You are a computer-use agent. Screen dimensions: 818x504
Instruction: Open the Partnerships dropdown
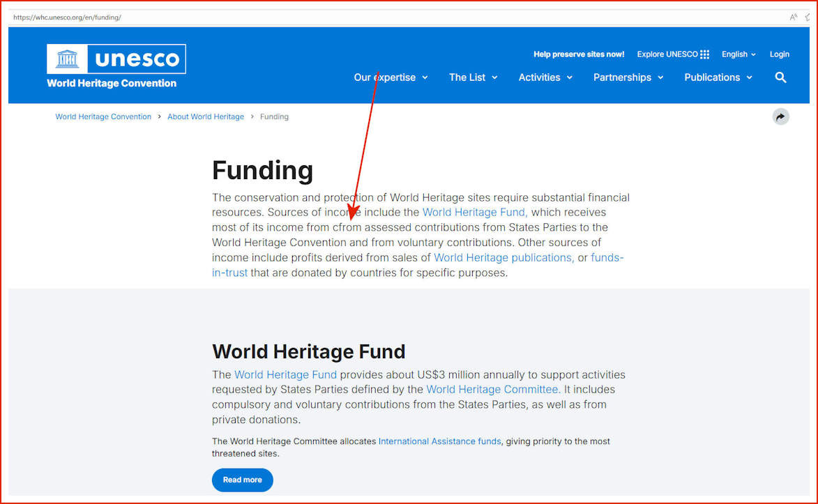click(628, 78)
